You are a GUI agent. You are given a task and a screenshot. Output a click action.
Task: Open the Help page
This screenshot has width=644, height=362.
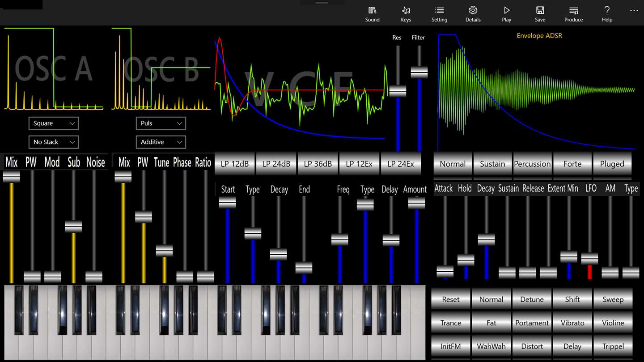pos(607,14)
